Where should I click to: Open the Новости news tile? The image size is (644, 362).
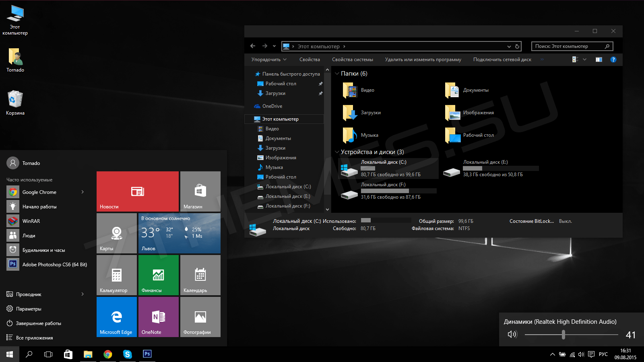(138, 191)
